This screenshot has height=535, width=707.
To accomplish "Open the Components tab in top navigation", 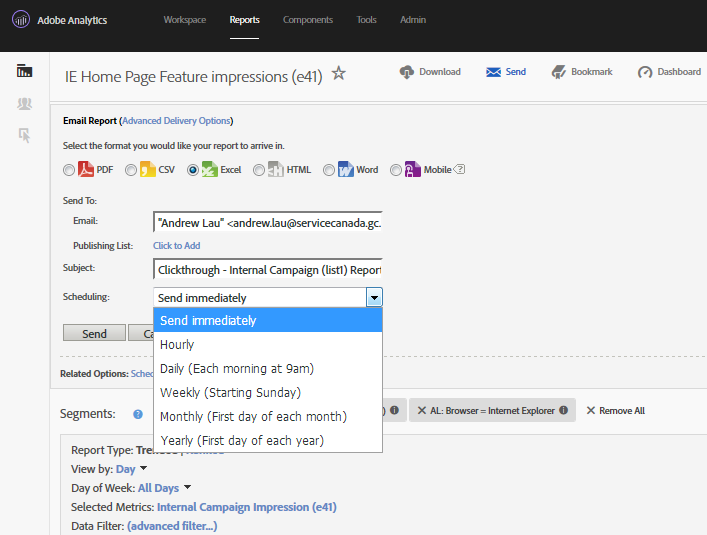I will (x=308, y=20).
